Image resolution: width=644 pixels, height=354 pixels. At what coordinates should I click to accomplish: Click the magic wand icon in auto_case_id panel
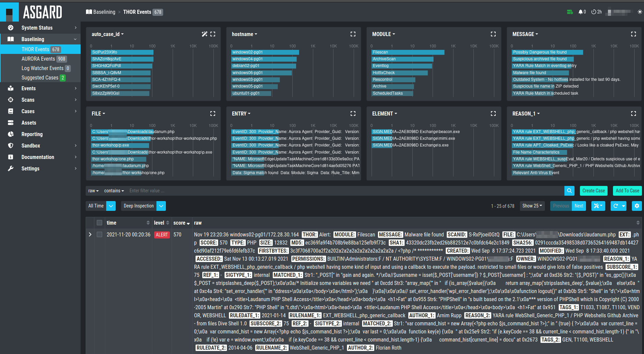(x=204, y=34)
